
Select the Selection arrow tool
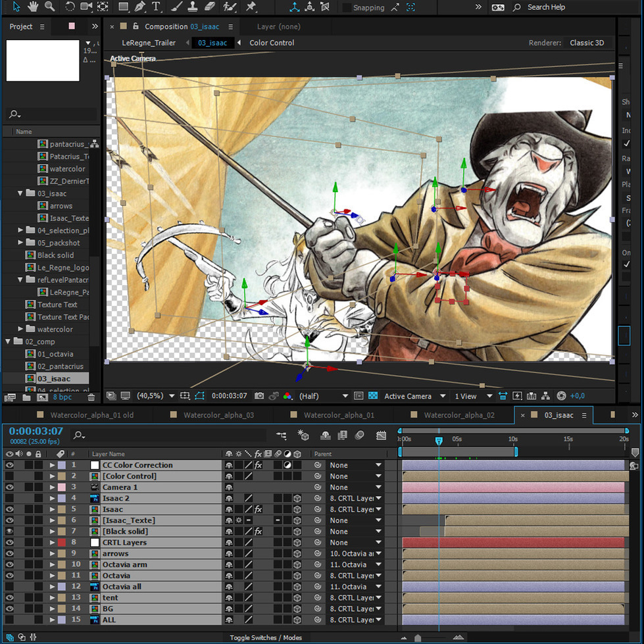[16, 7]
